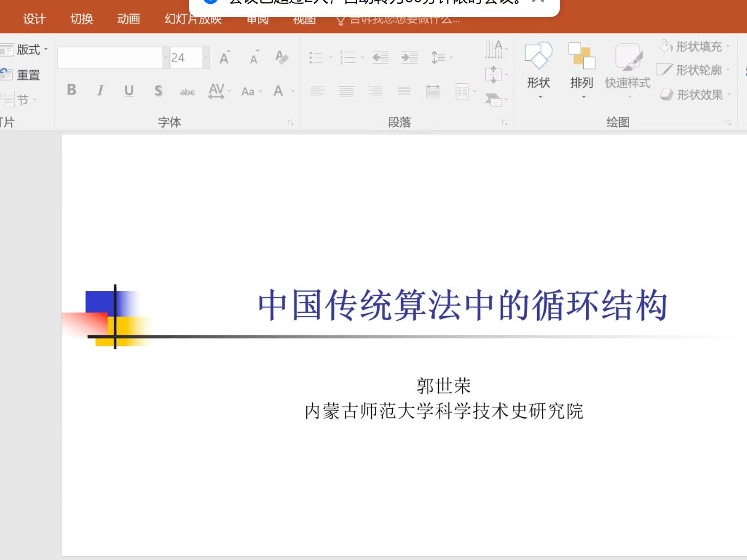Click the Columns icon
747x560 pixels.
click(462, 91)
